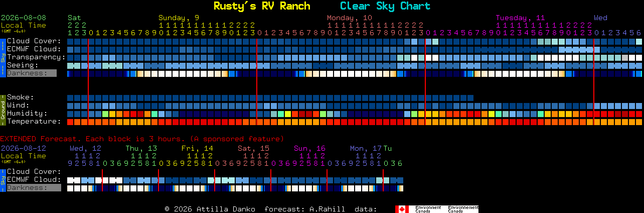
Task: Click the blue Sky tab of extended forecast
Action: point(3,180)
